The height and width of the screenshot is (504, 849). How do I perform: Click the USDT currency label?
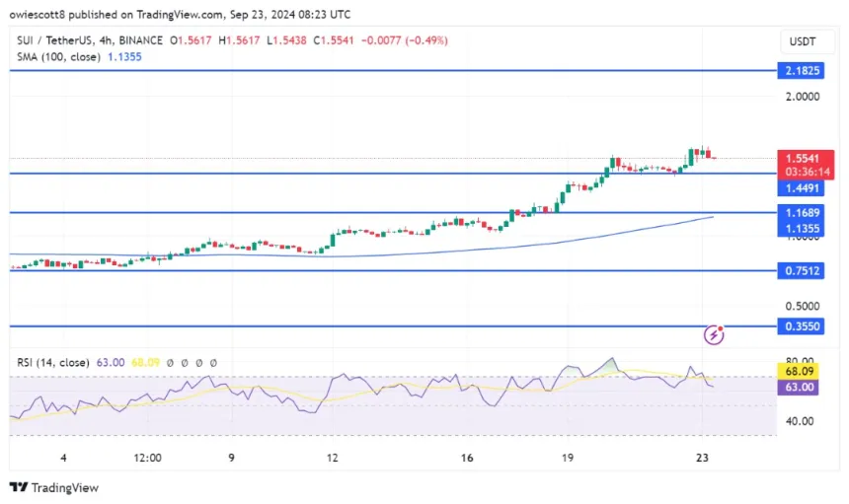coord(800,41)
